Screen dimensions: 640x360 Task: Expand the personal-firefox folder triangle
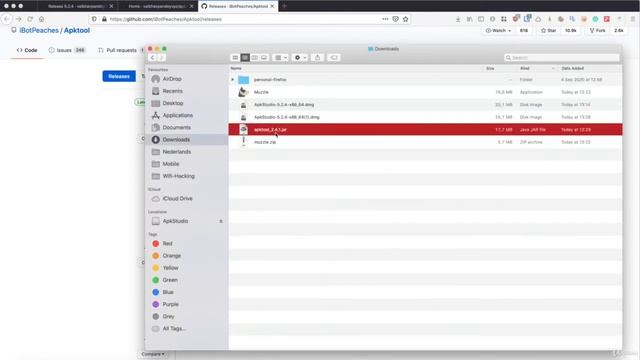click(x=233, y=80)
